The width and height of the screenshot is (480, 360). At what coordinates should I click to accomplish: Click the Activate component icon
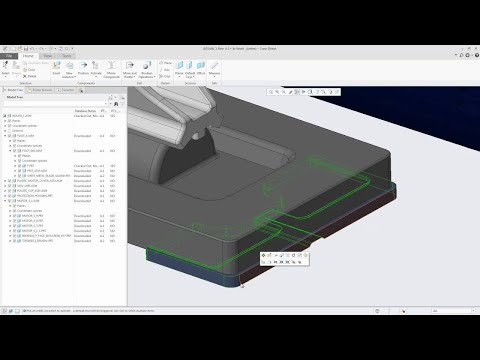96,66
